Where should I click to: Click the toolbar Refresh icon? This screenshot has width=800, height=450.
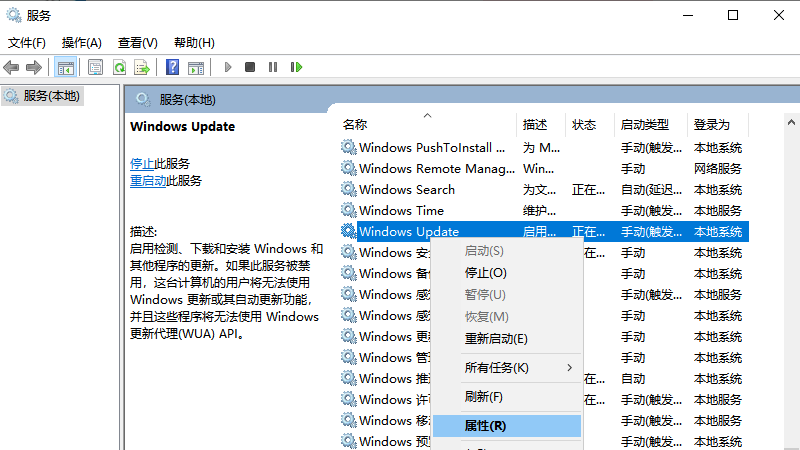(119, 67)
